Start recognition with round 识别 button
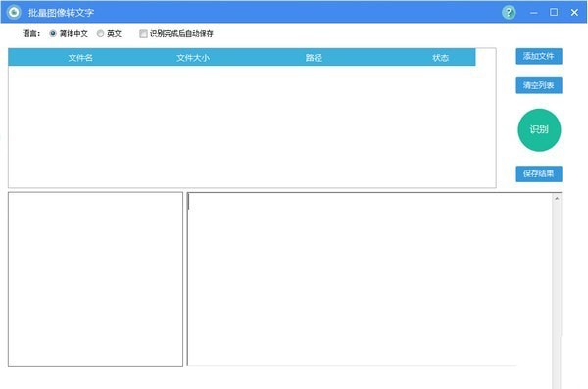 click(x=539, y=129)
